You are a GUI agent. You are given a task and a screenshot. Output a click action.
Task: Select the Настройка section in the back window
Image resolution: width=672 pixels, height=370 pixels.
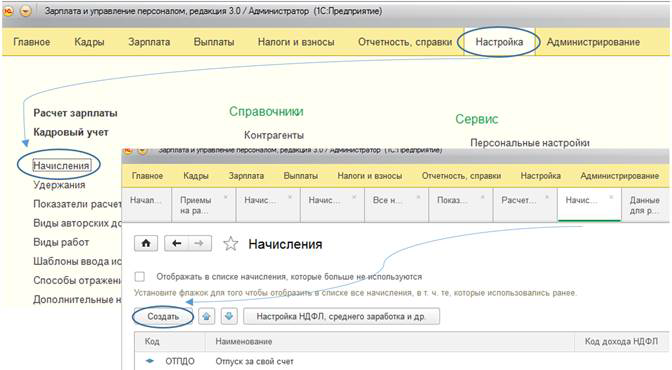pos(499,42)
